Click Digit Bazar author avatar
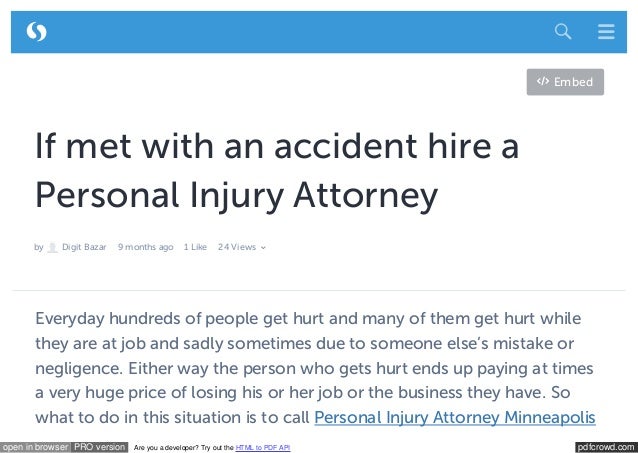The width and height of the screenshot is (638, 453). click(52, 247)
